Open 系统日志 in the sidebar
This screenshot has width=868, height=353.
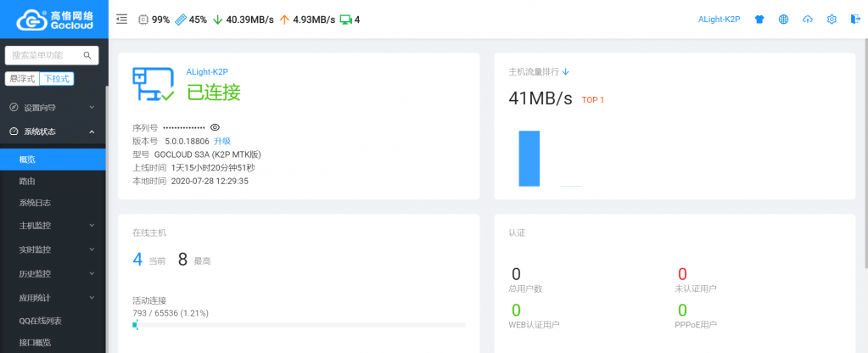[x=35, y=203]
